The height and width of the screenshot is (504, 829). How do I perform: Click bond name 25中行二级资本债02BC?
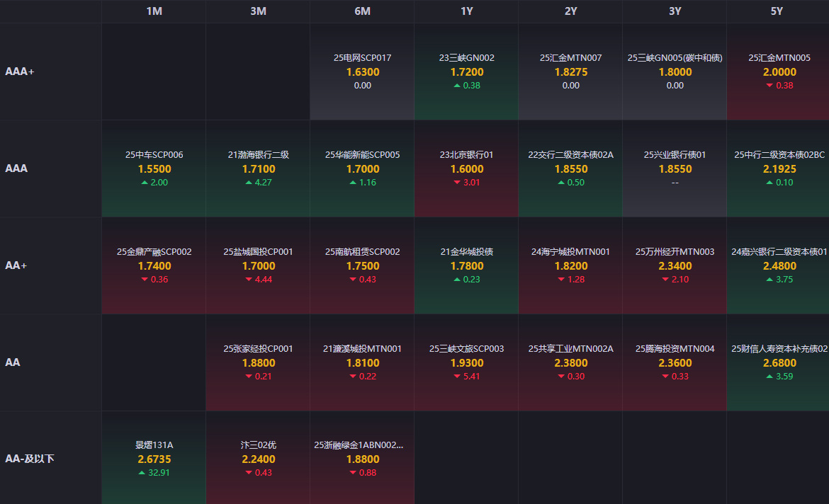779,155
